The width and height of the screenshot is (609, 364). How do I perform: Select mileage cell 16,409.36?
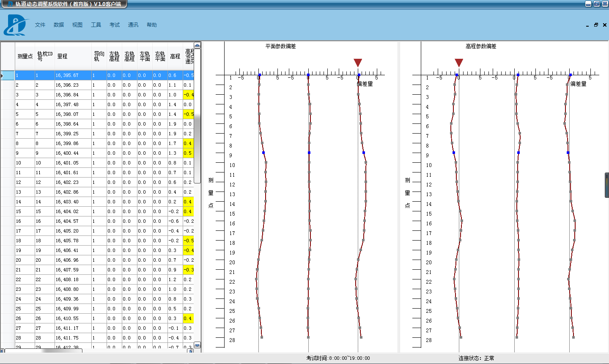point(73,299)
